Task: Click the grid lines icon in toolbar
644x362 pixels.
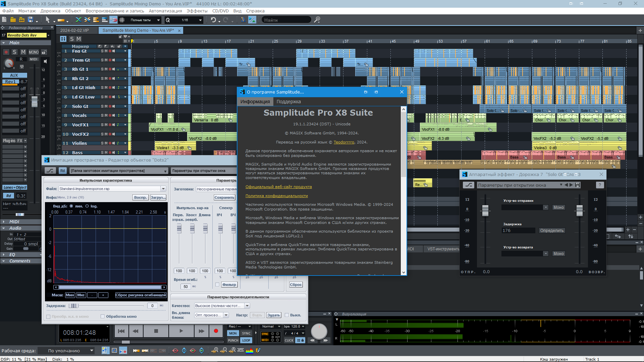Action: (x=122, y=20)
